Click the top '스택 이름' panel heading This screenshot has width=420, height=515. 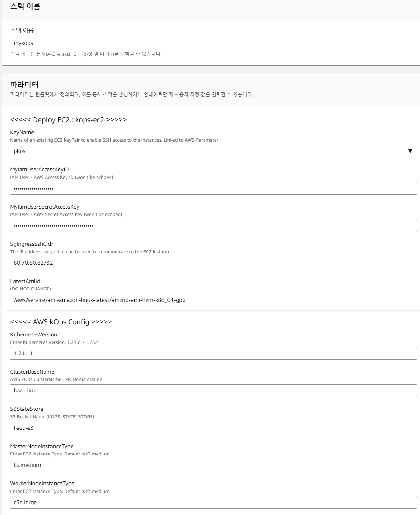coord(25,6)
